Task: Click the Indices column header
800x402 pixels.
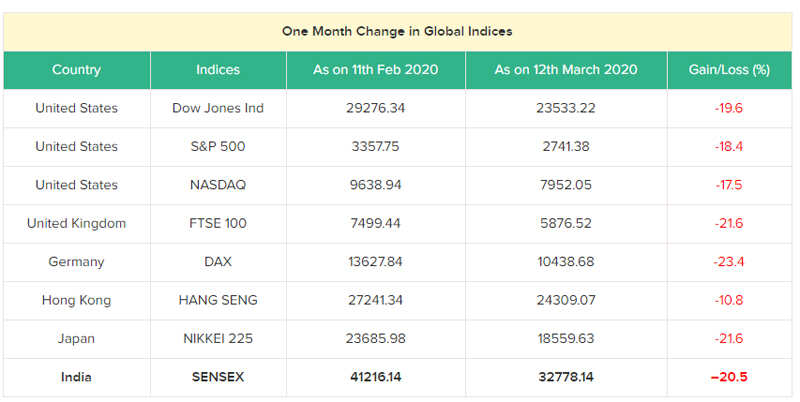Action: click(x=218, y=70)
